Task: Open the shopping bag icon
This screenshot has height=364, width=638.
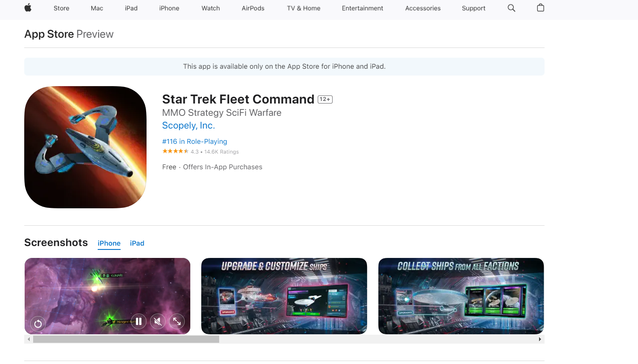Action: pos(540,8)
